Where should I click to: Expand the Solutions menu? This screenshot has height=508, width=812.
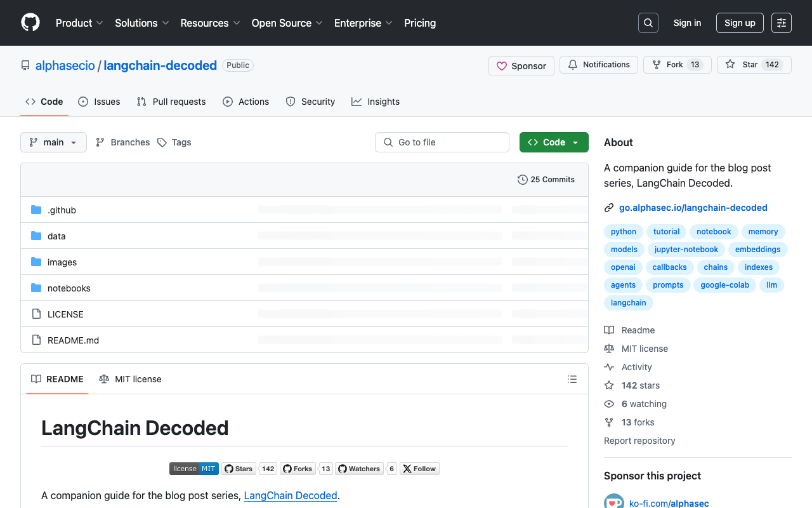pyautogui.click(x=142, y=23)
